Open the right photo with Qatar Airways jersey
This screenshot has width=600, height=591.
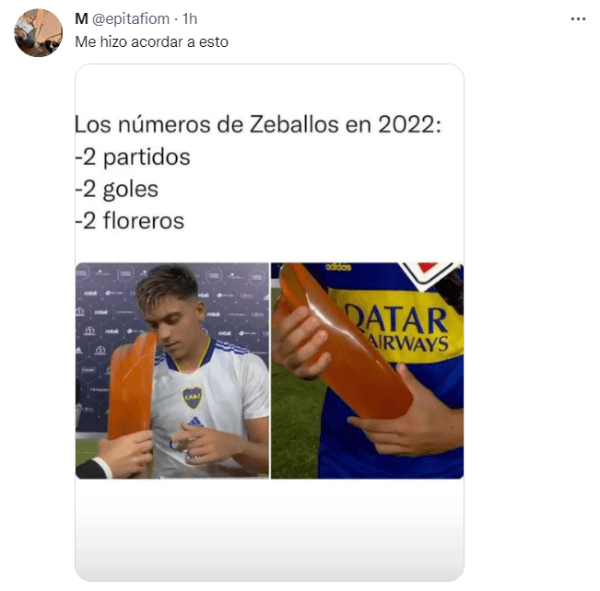367,371
